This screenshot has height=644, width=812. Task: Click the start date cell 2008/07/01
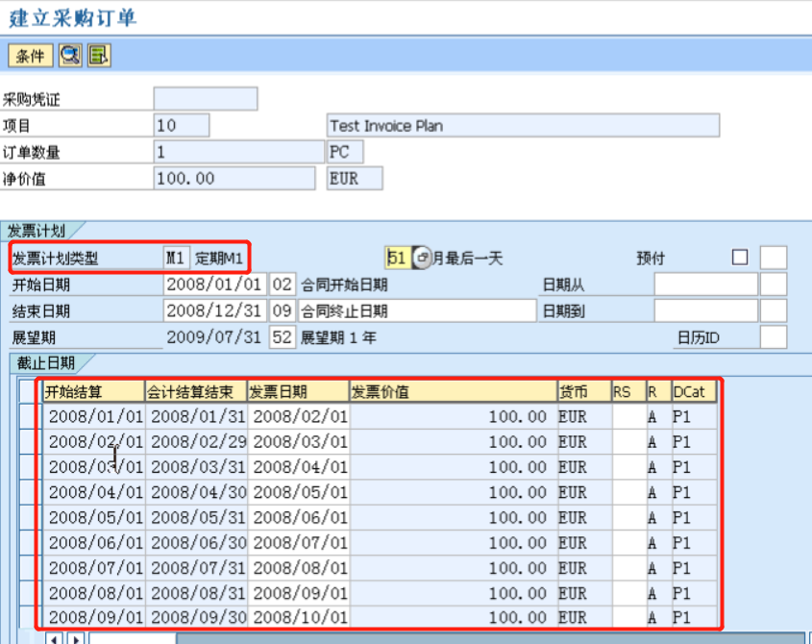pos(94,568)
